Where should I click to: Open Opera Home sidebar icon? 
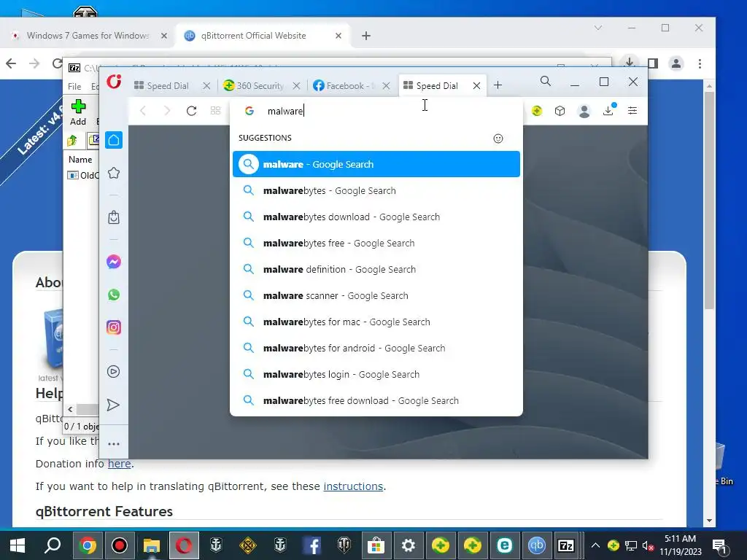point(114,140)
